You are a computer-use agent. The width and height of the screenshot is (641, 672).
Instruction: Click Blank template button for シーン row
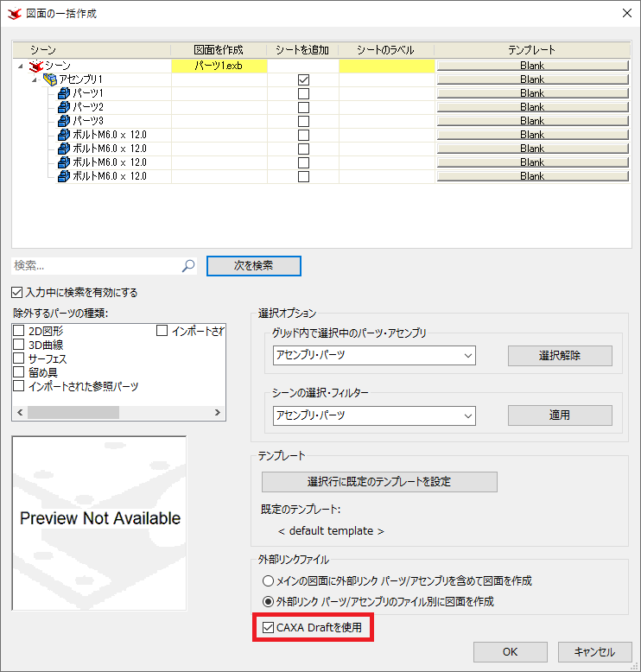pos(532,66)
